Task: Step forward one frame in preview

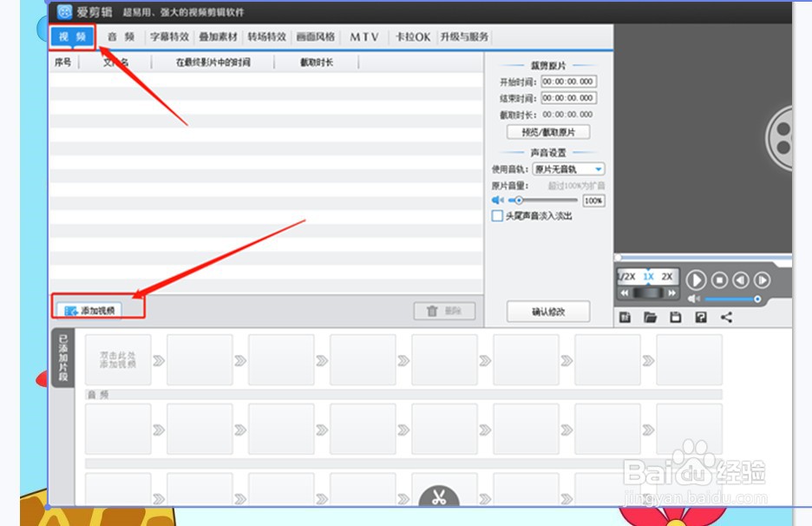Action: coord(762,280)
